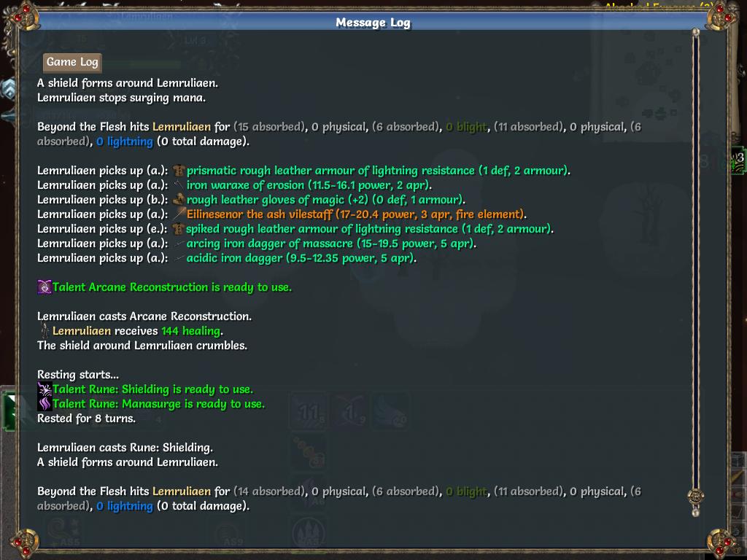
Task: Click the scrollbar handle knob in the message log
Action: pos(695,496)
